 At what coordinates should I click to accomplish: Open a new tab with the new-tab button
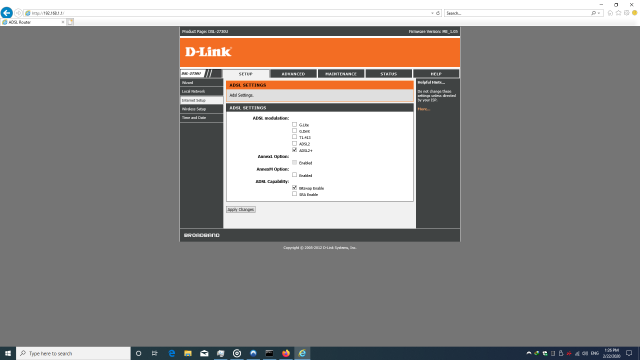point(70,22)
